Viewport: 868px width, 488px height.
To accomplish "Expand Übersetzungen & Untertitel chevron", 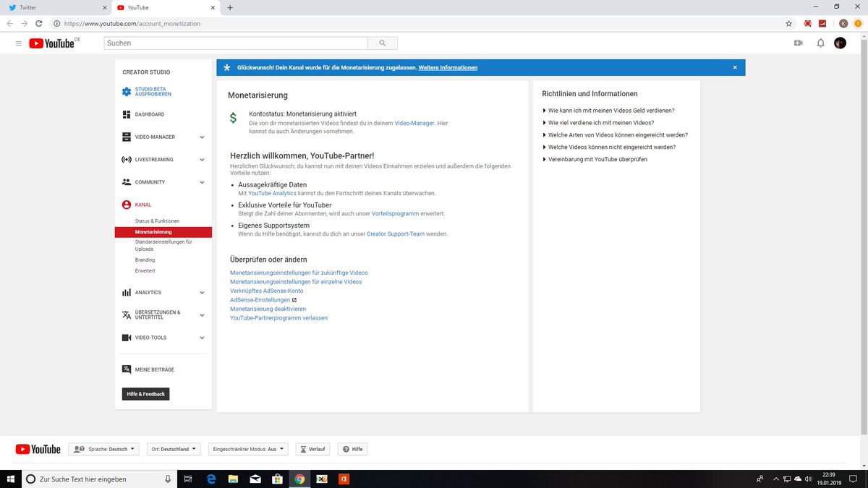I will pos(202,315).
